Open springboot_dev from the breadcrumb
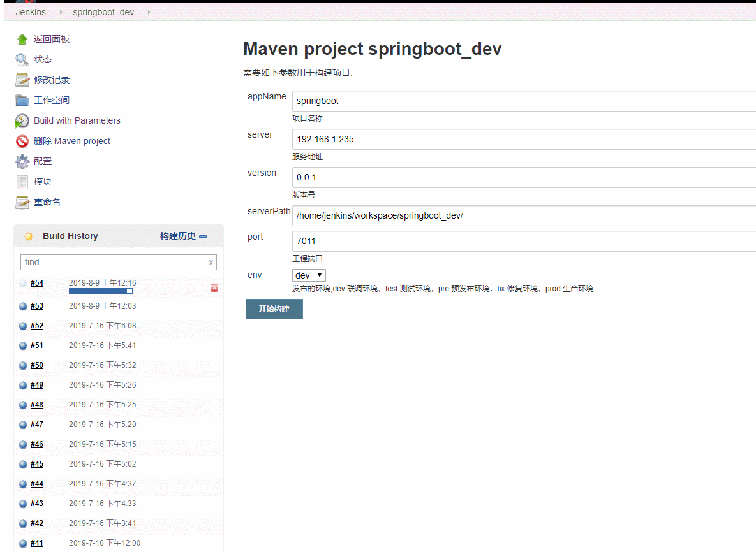The height and width of the screenshot is (552, 756). tap(103, 11)
